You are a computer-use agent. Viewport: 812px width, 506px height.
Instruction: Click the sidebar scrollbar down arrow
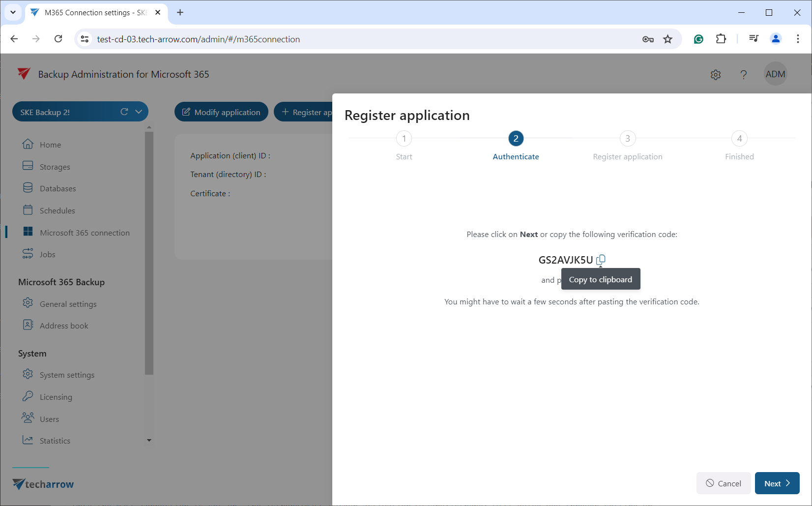pos(149,441)
